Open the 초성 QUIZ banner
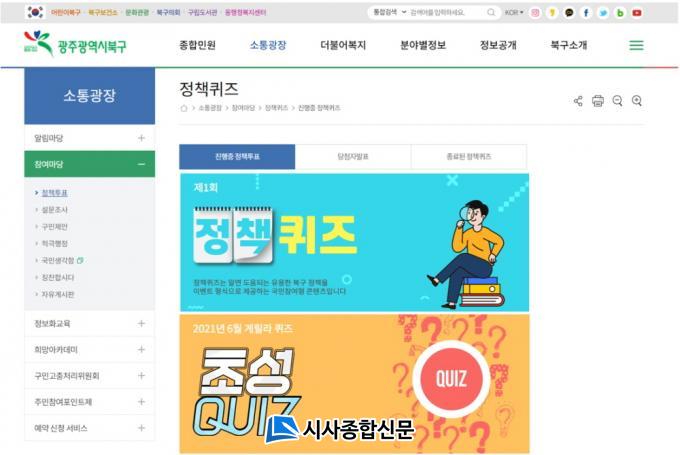Screen dimensions: 680x455 coord(354,383)
